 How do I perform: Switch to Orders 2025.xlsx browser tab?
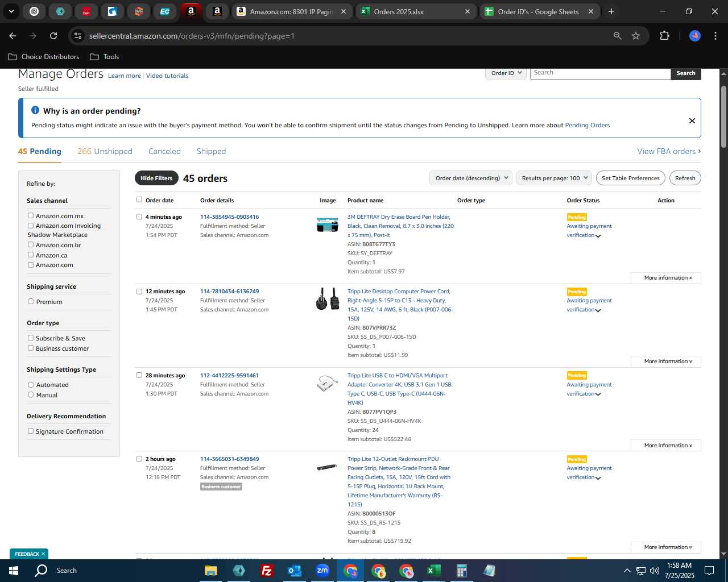pos(415,11)
